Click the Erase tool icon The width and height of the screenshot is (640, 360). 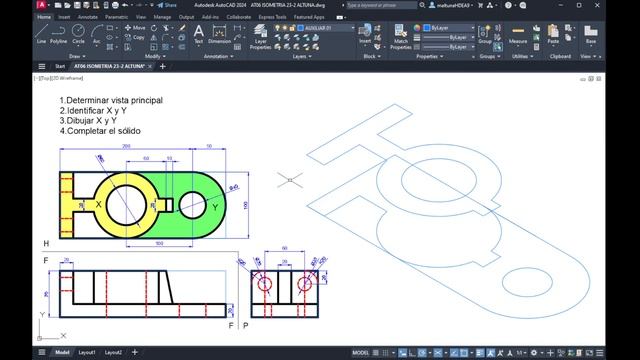pyautogui.click(x=182, y=28)
